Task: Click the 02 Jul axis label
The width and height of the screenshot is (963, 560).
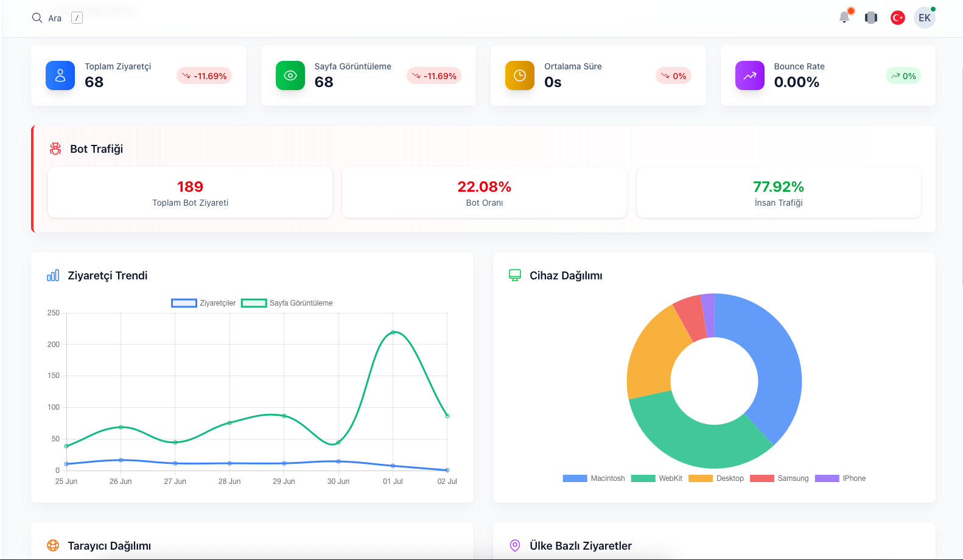Action: pyautogui.click(x=447, y=481)
